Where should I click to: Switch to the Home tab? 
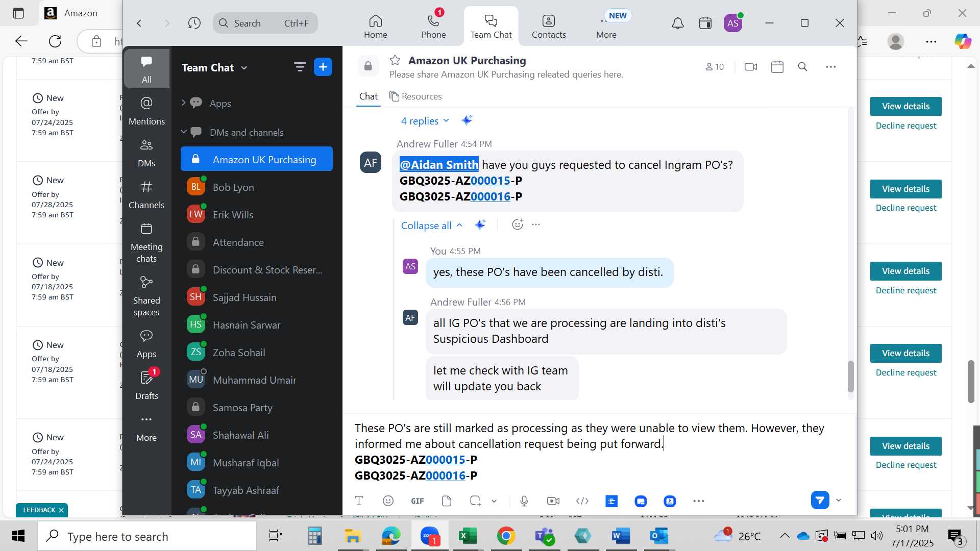pyautogui.click(x=376, y=27)
